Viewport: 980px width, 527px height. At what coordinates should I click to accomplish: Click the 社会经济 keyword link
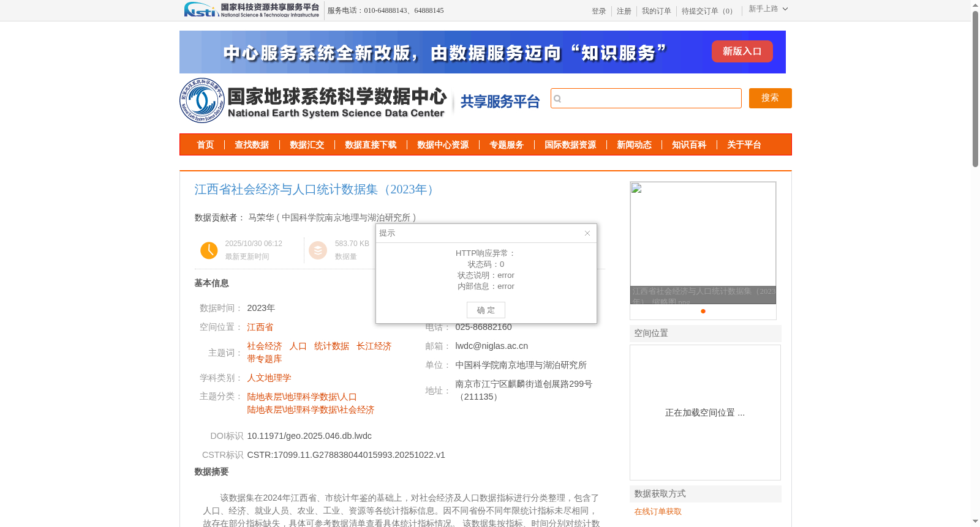(265, 346)
